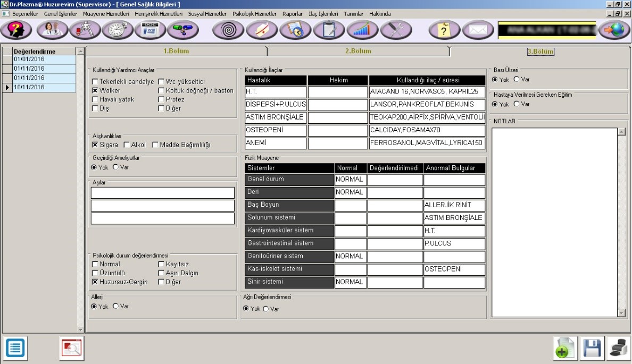
Task: Open the Hakkında menu
Action: [380, 14]
